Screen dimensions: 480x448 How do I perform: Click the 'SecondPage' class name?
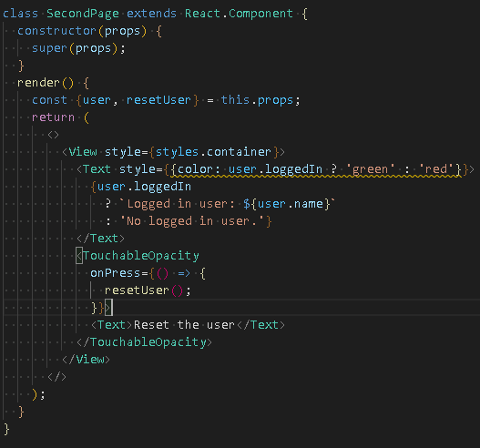click(x=83, y=14)
